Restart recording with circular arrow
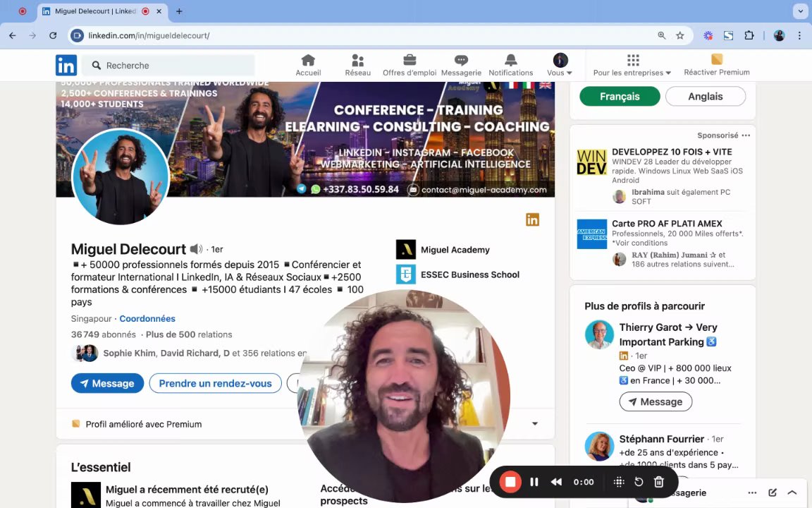The width and height of the screenshot is (812, 508). coord(639,482)
